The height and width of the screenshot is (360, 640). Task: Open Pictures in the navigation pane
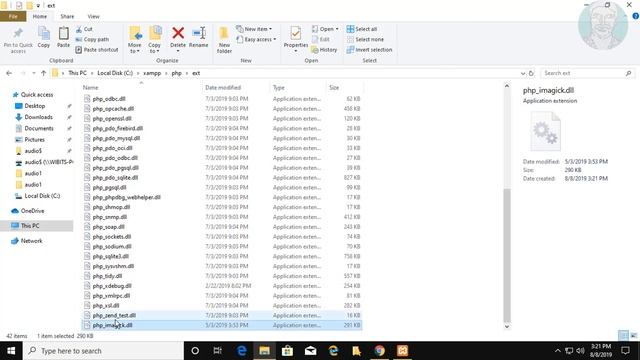34,140
